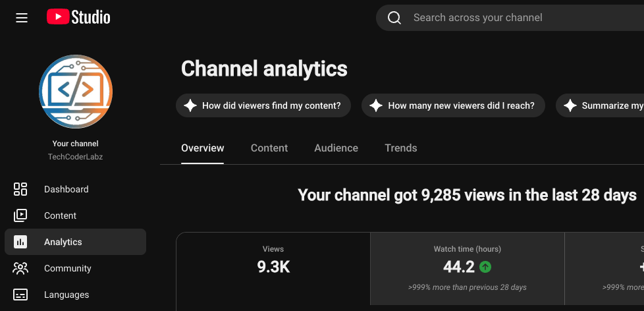Screen dimensions: 644x311
Task: Click sparkle icon on "How many new viewers" chip
Action: pos(376,105)
